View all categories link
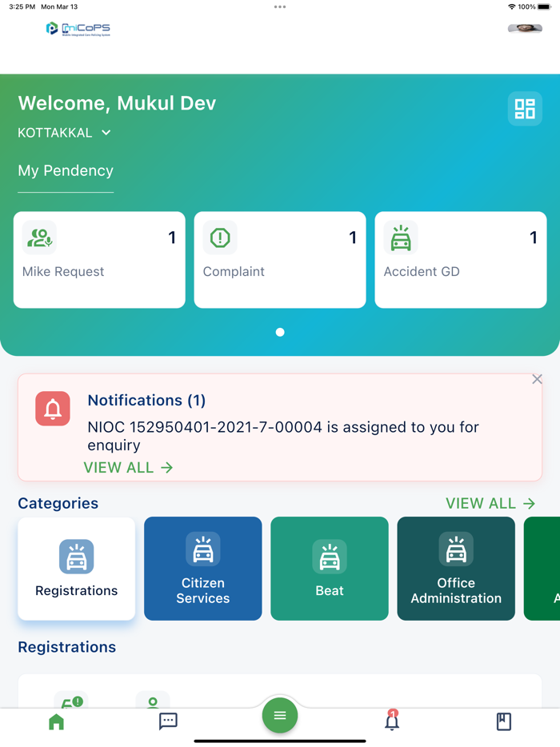Viewport: 560px width, 747px height. coord(490,503)
